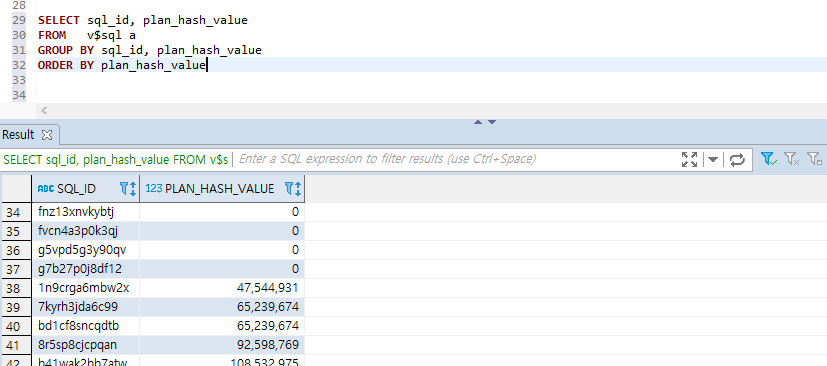Screen dimensions: 827x366
Task: Click v$sql on editor line 30
Action: click(x=104, y=35)
